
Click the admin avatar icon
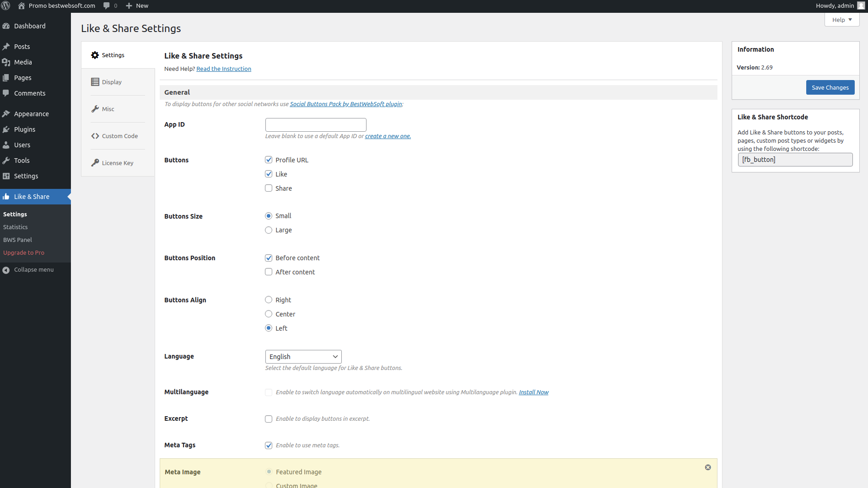click(861, 6)
